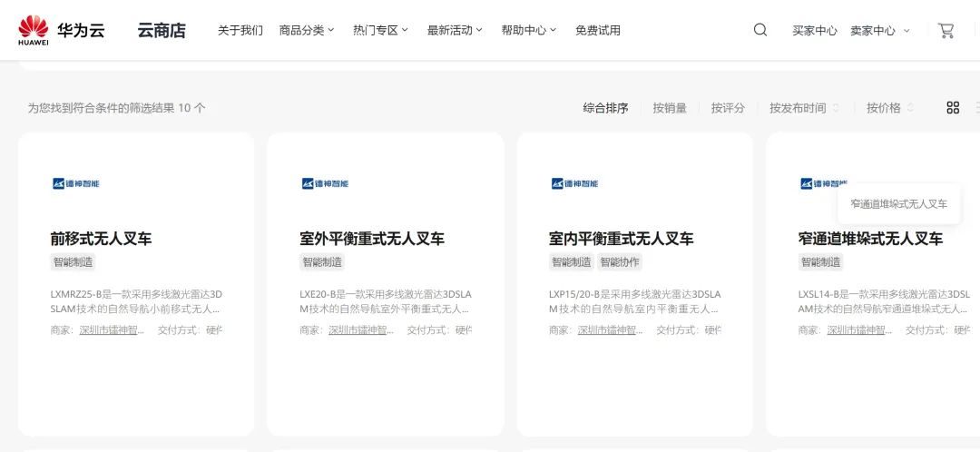The height and width of the screenshot is (452, 980).
Task: Open 前移式无人叉车 product title
Action: click(x=101, y=239)
